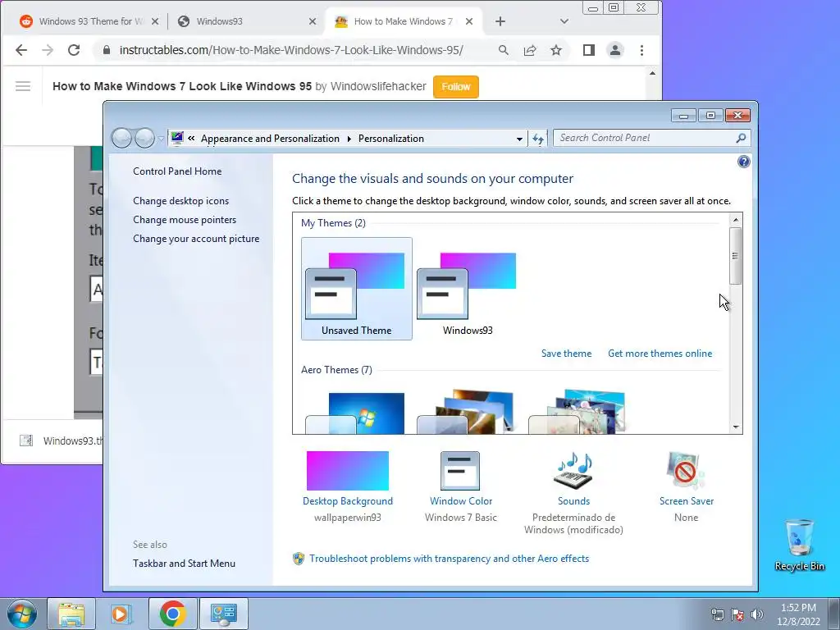Click the Windowslifehacker author name

click(x=378, y=86)
